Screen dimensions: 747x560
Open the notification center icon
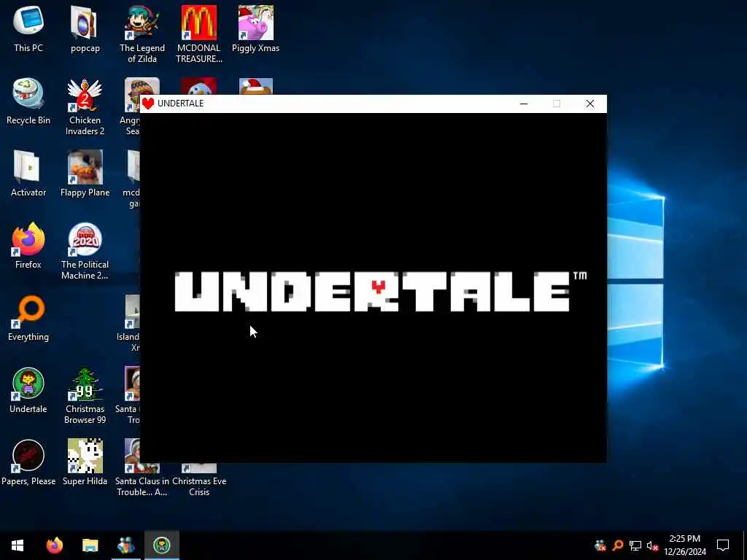(723, 545)
